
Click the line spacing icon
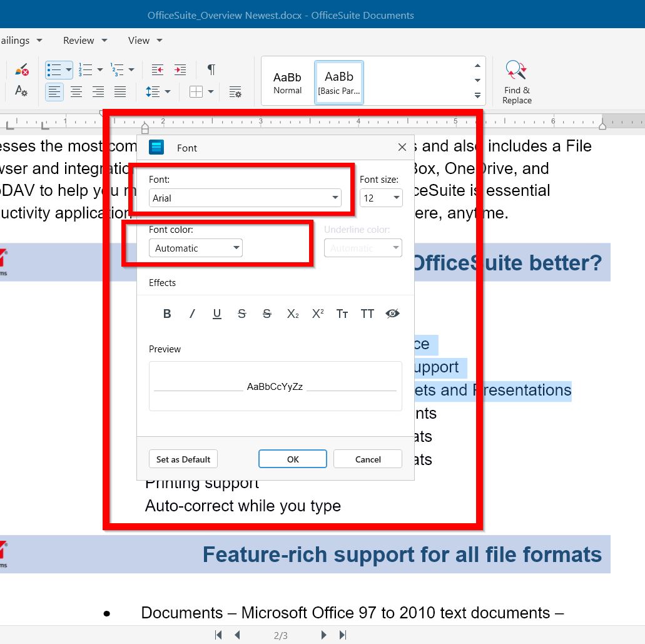[x=153, y=91]
